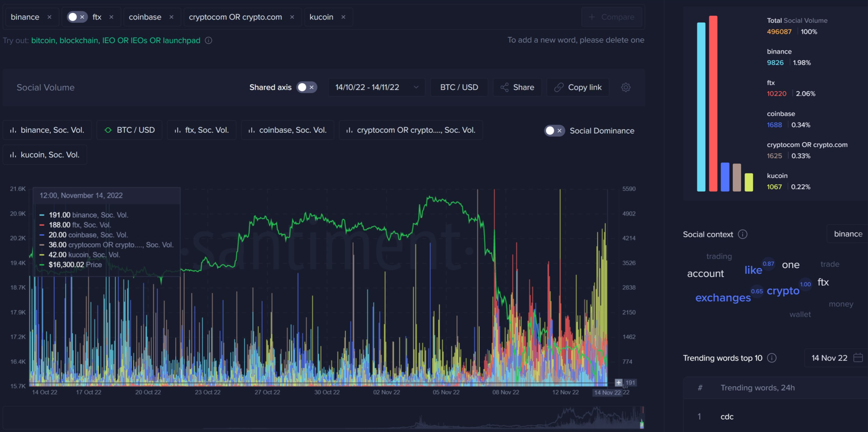The width and height of the screenshot is (868, 432).
Task: Click the Social context info icon
Action: (x=742, y=234)
